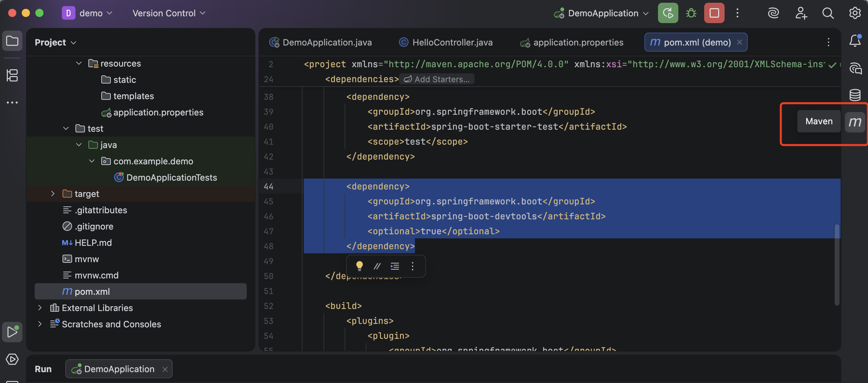Open Version Control menu
Viewport: 868px width, 383px height.
click(169, 13)
